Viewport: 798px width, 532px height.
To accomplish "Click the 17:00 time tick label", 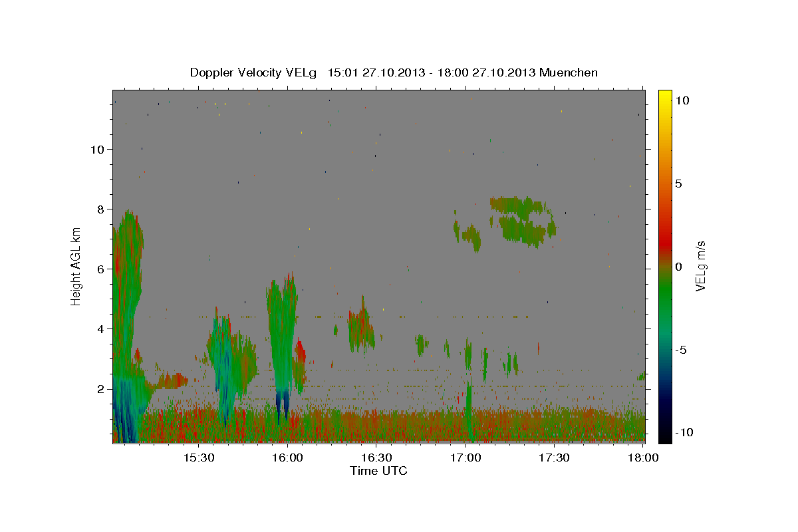I will coord(465,458).
